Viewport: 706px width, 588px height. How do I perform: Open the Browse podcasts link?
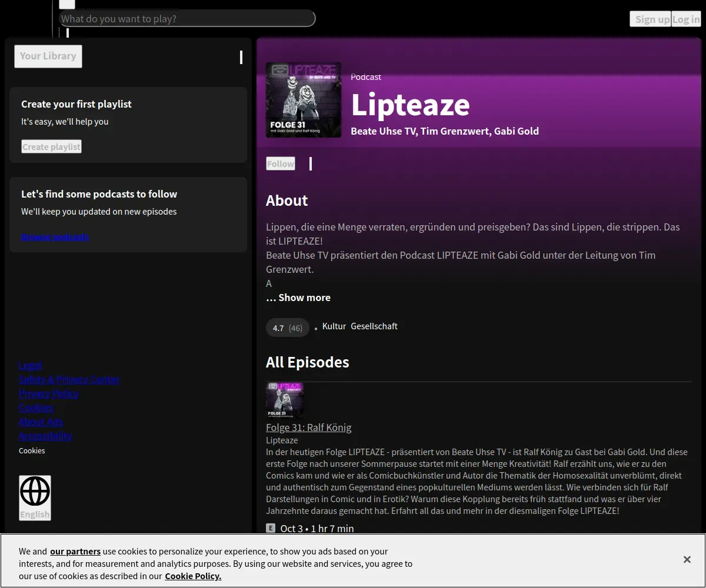click(55, 237)
